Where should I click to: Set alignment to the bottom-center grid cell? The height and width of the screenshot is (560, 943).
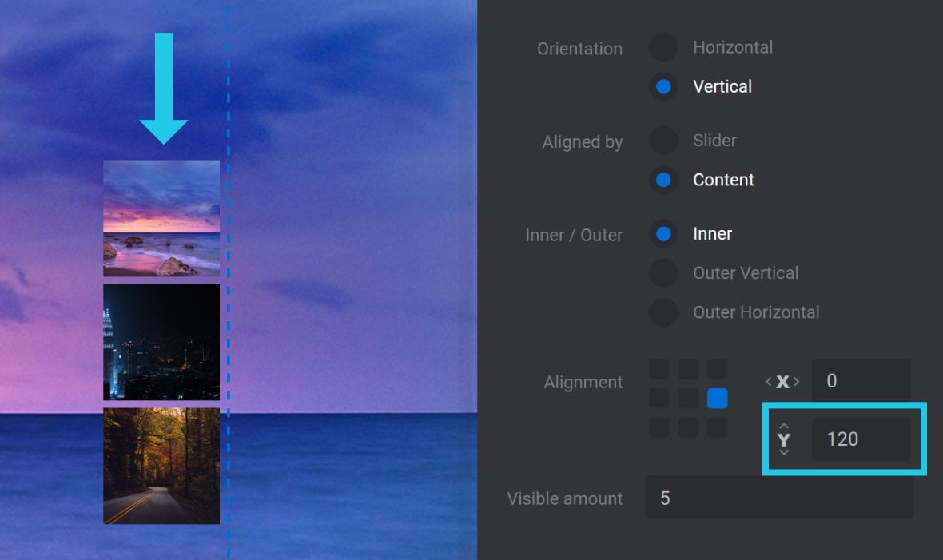pyautogui.click(x=688, y=427)
